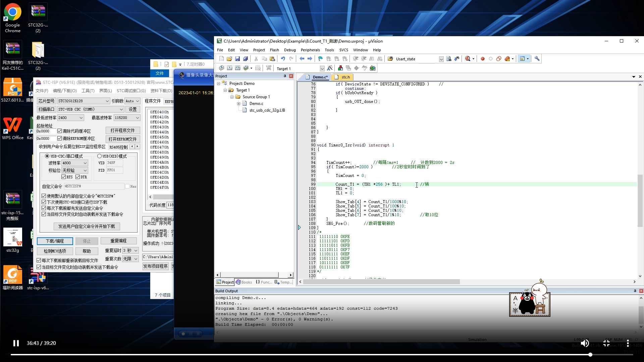
Task: Select USB-CDC/串口模式 radio button
Action: (x=47, y=156)
